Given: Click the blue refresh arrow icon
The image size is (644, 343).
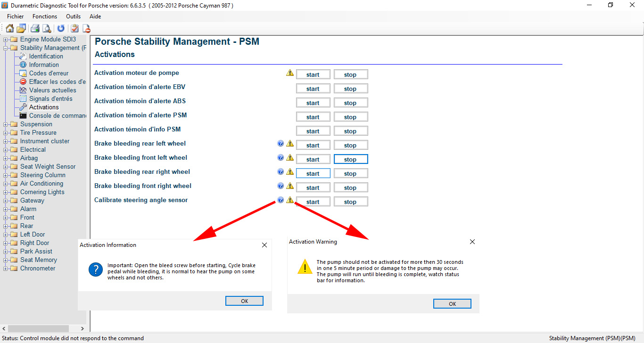Looking at the screenshot, I should (61, 28).
